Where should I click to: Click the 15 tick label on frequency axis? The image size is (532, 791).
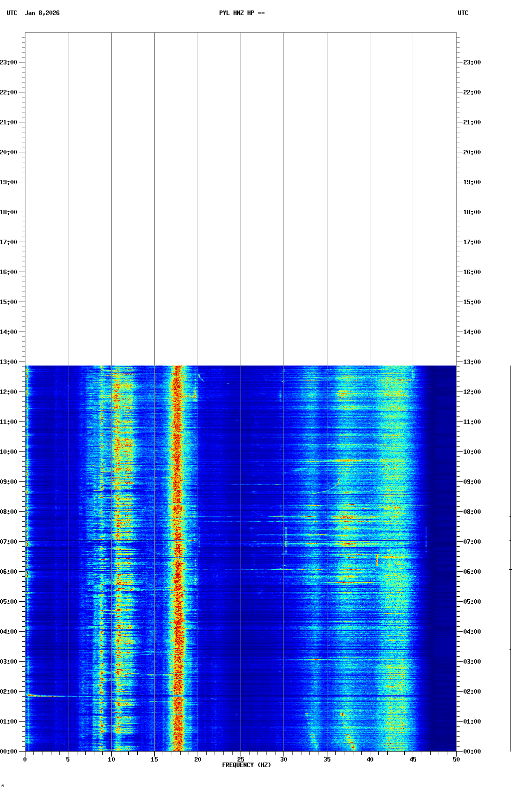(154, 760)
